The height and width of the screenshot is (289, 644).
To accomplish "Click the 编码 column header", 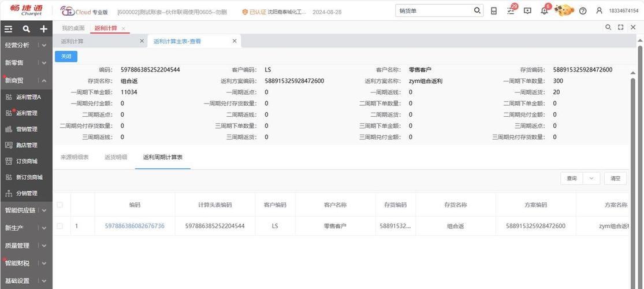I will (x=135, y=205).
